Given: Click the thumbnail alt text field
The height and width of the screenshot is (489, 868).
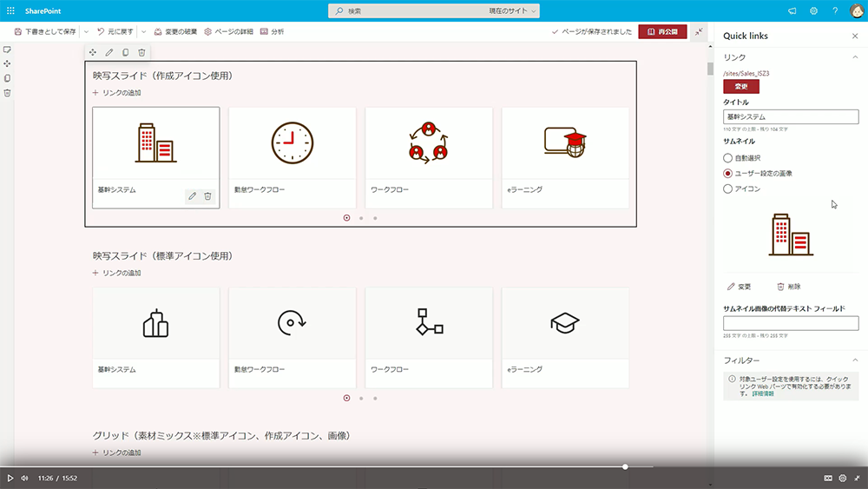Looking at the screenshot, I should pyautogui.click(x=791, y=323).
